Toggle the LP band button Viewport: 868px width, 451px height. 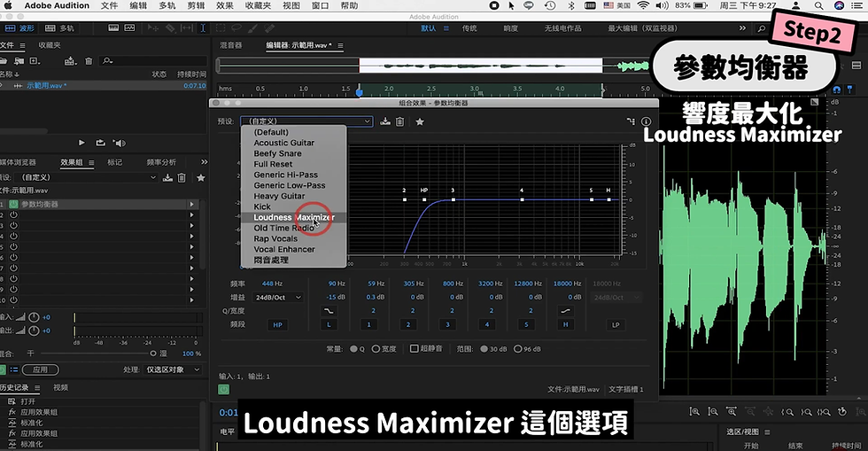point(616,324)
